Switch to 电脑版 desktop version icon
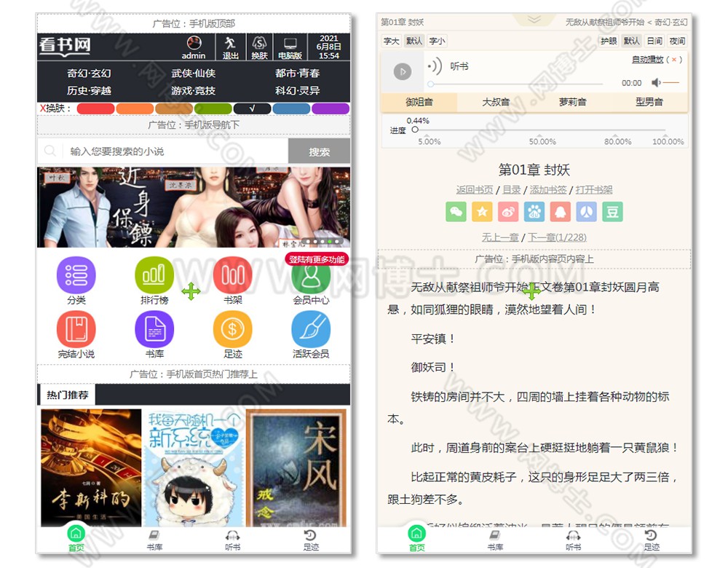The width and height of the screenshot is (728, 568). (x=290, y=47)
